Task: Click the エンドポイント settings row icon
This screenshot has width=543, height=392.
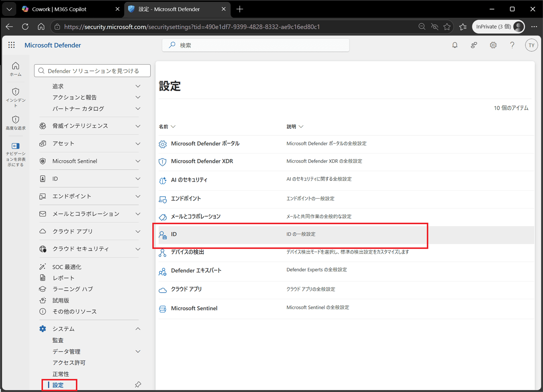Action: click(163, 199)
